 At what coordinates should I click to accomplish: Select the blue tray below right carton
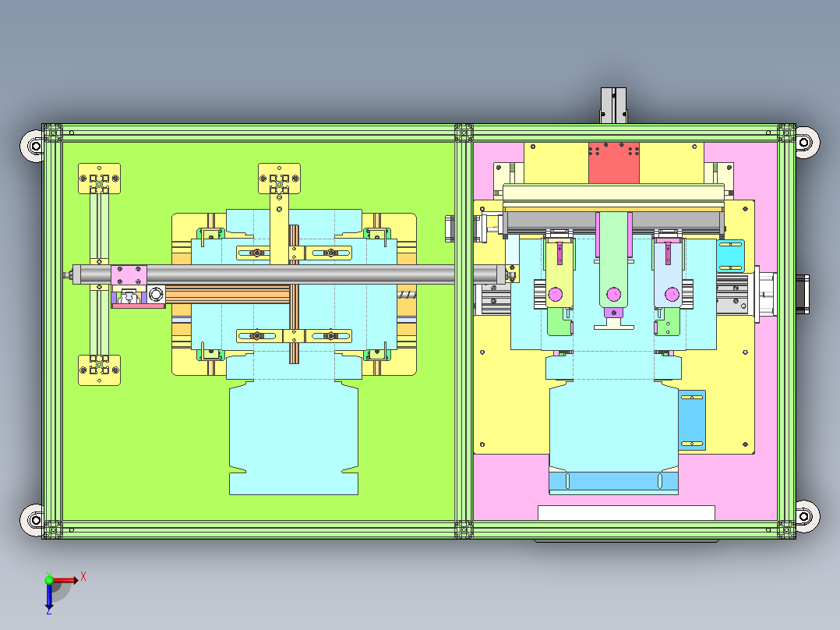pos(614,481)
